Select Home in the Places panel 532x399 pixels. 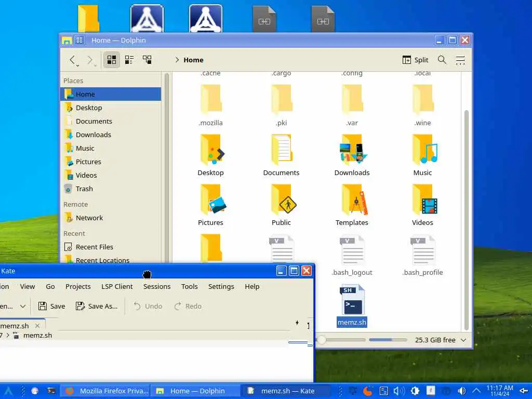111,94
